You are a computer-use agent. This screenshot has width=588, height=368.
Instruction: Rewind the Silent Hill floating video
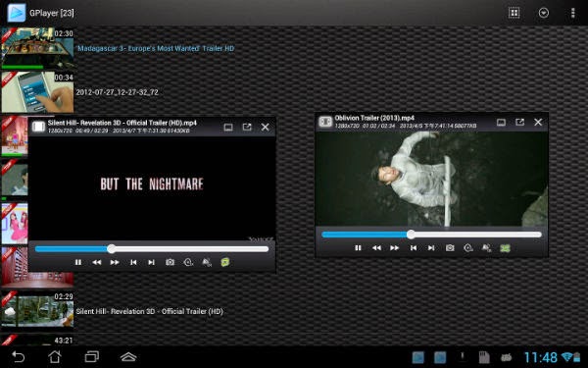[97, 262]
